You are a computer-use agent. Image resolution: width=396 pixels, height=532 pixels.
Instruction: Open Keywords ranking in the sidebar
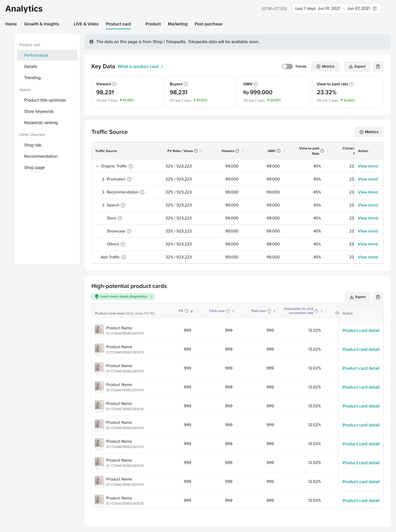coord(41,123)
